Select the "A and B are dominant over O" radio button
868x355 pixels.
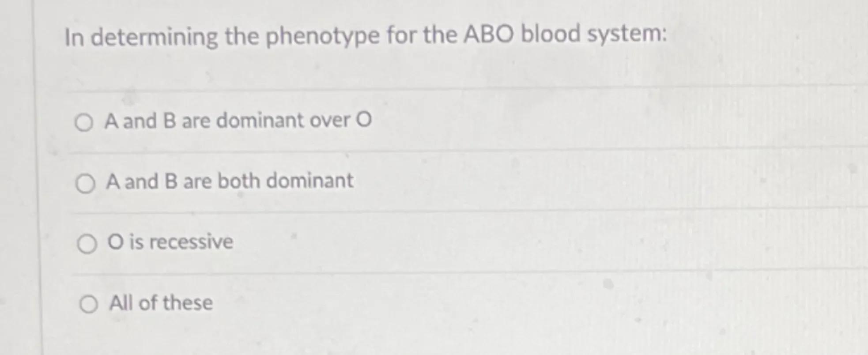pyautogui.click(x=84, y=123)
